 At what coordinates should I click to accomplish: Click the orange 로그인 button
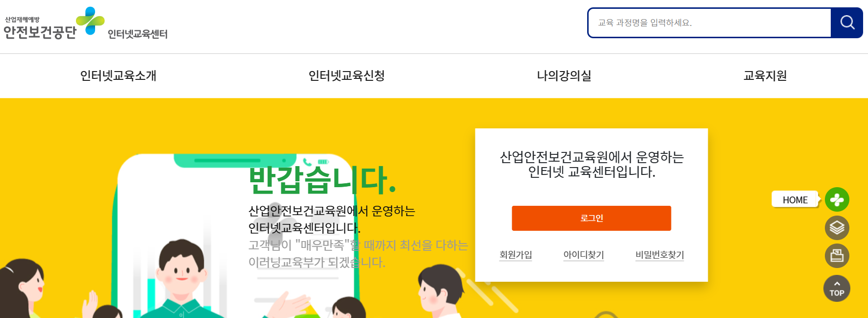[x=592, y=218]
